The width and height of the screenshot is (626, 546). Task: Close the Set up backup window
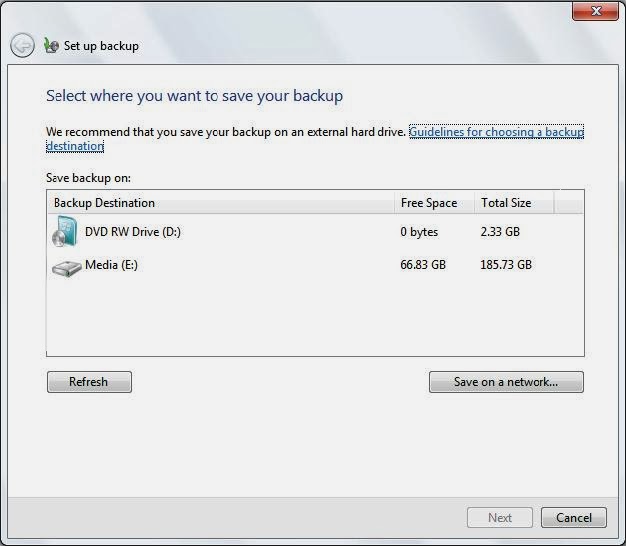coord(595,11)
